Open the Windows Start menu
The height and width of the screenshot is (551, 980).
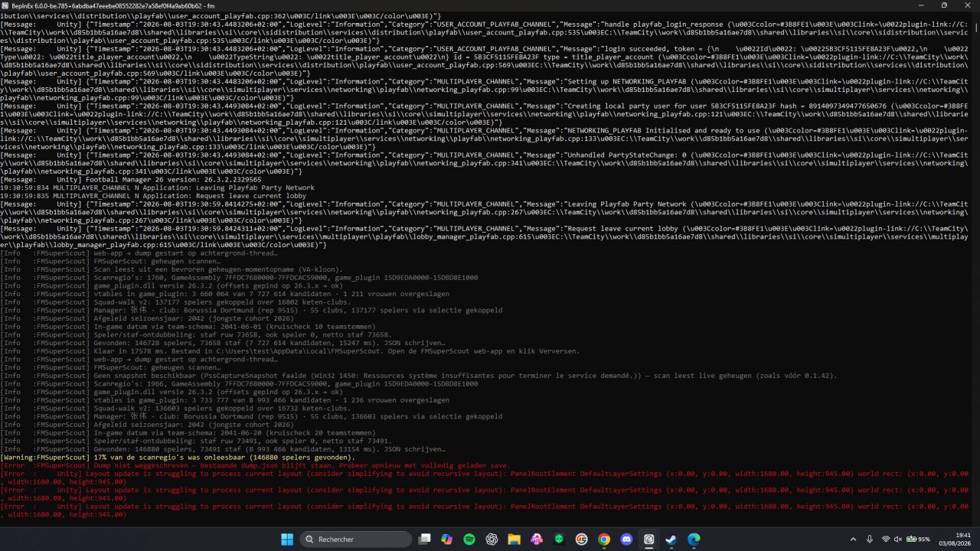(x=287, y=539)
